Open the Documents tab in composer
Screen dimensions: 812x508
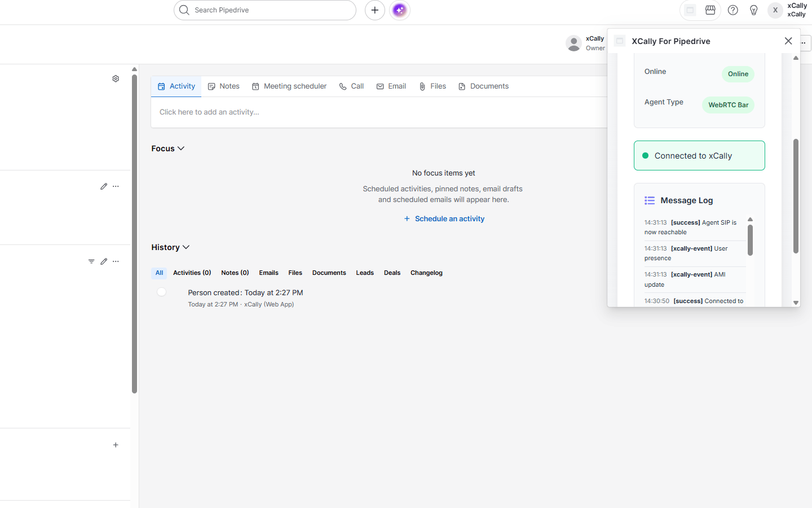484,86
